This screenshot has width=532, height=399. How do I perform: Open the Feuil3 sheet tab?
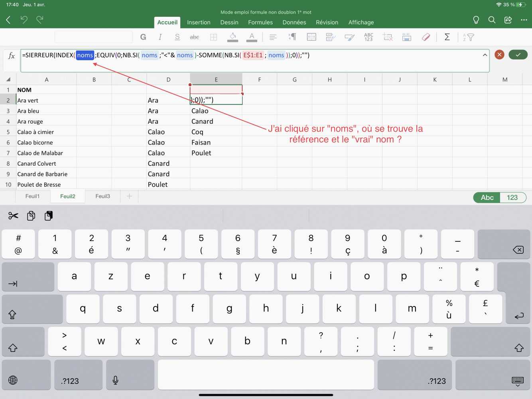[102, 196]
